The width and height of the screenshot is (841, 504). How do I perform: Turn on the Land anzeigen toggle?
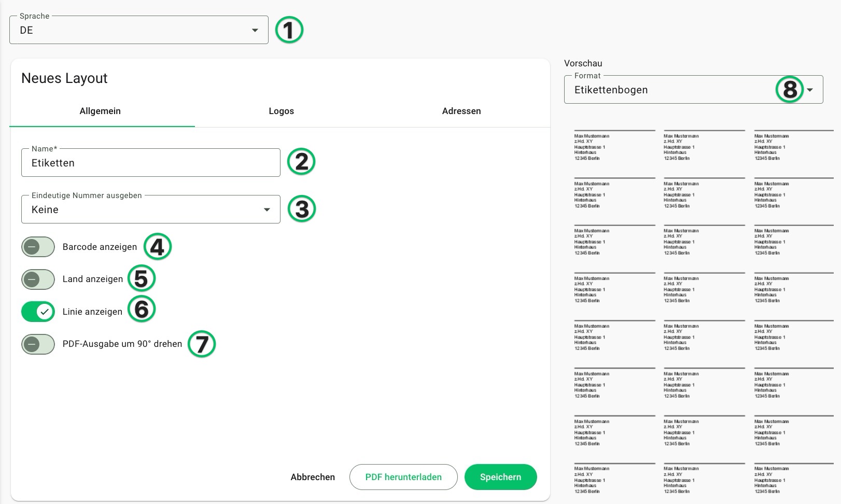click(x=38, y=279)
